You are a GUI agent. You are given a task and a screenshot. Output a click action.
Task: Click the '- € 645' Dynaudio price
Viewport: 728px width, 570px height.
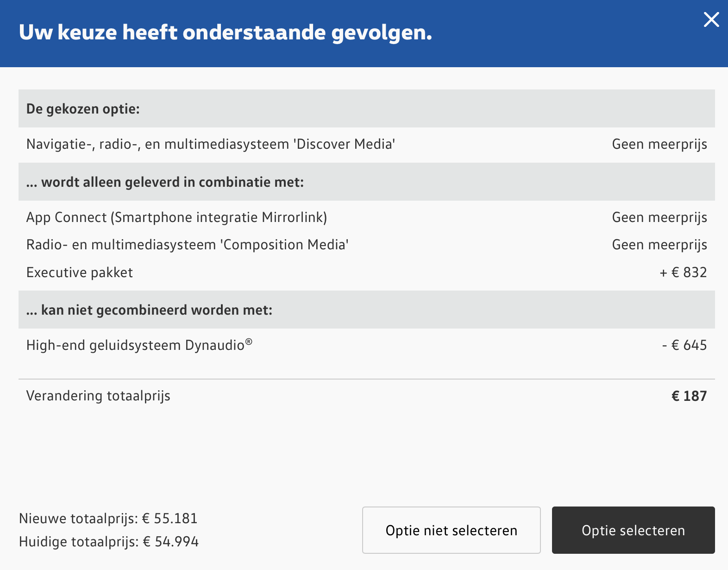684,345
